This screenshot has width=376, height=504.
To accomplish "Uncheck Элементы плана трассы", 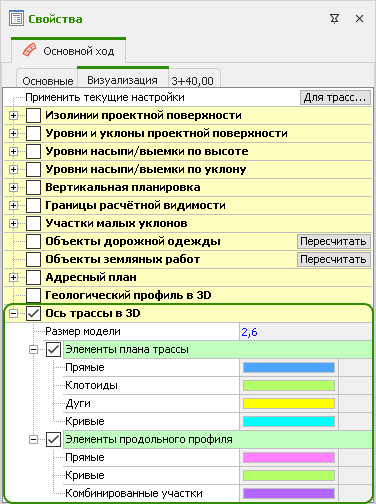I will click(x=53, y=350).
